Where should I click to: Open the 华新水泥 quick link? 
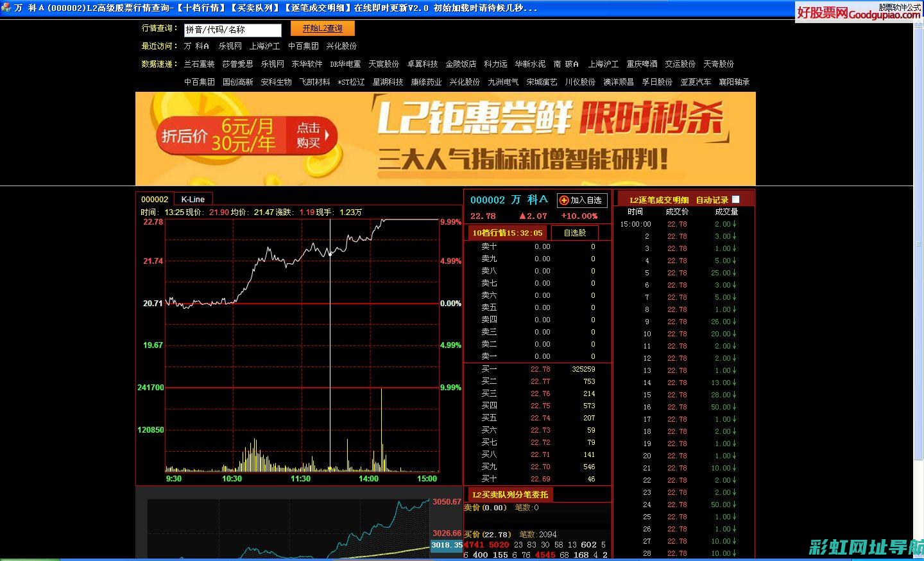coord(530,64)
